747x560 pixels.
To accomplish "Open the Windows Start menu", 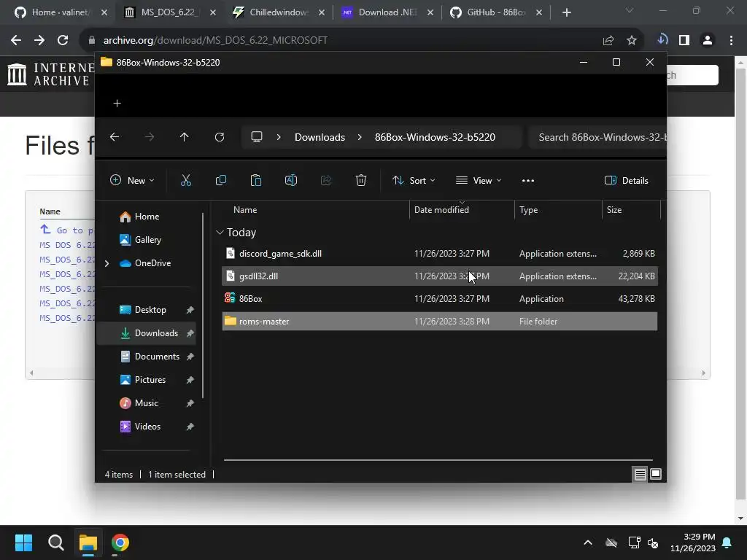I will 23,542.
